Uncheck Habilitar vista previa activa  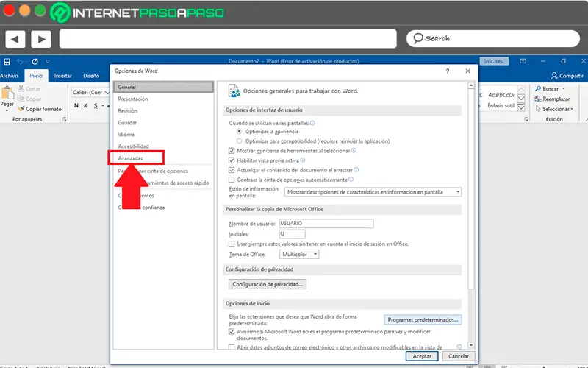[x=232, y=160]
